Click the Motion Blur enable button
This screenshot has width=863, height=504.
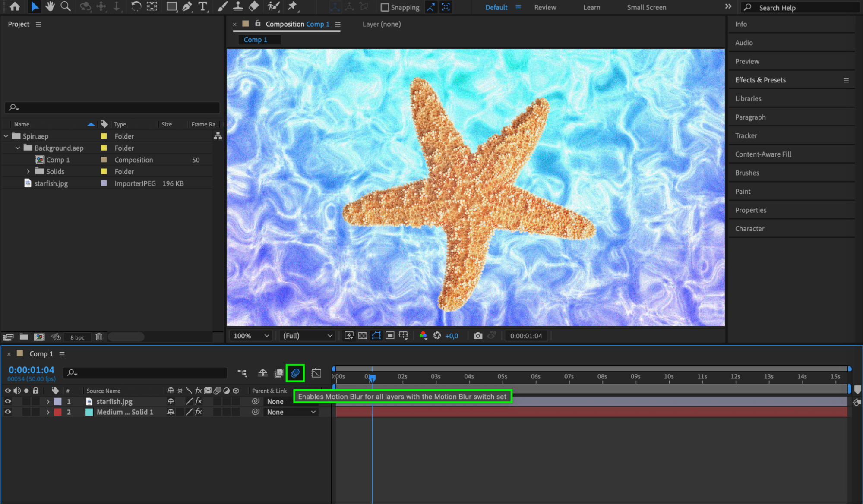coord(295,373)
